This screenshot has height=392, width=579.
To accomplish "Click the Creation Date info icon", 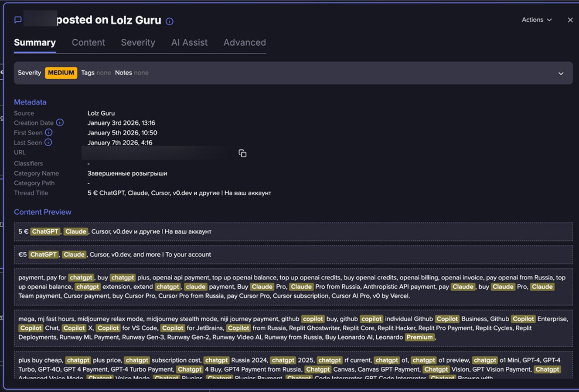I will [60, 123].
